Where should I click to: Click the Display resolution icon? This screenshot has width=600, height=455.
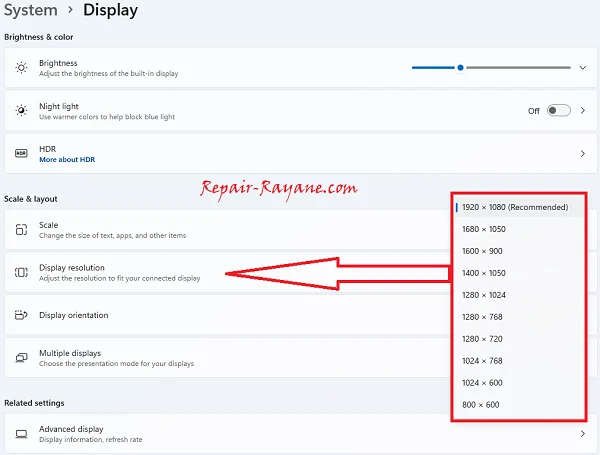point(21,272)
